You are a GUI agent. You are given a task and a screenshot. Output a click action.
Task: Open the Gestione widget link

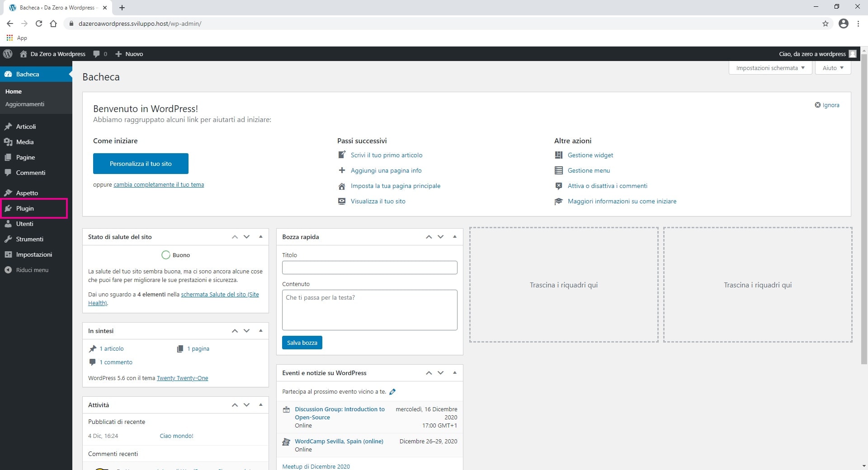click(x=590, y=155)
